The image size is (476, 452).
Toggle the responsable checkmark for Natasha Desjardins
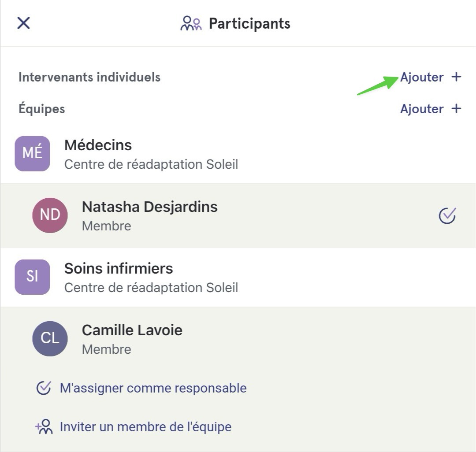(x=447, y=216)
